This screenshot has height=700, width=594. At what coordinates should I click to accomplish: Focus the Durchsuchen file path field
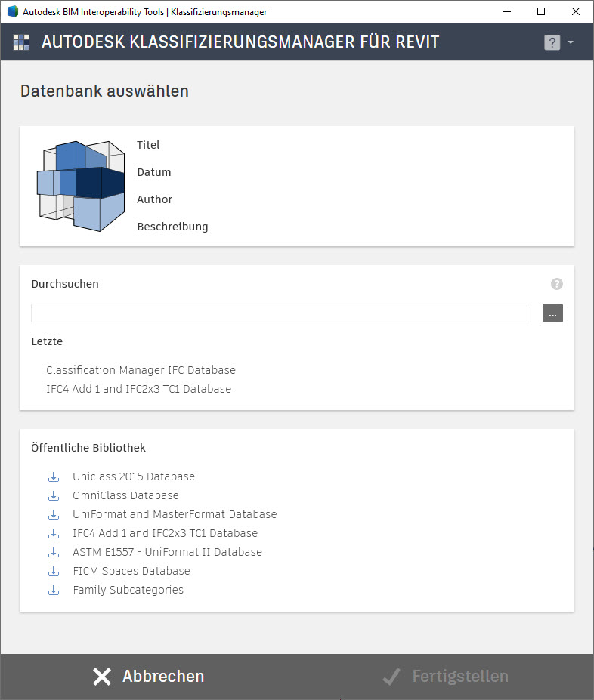click(281, 313)
